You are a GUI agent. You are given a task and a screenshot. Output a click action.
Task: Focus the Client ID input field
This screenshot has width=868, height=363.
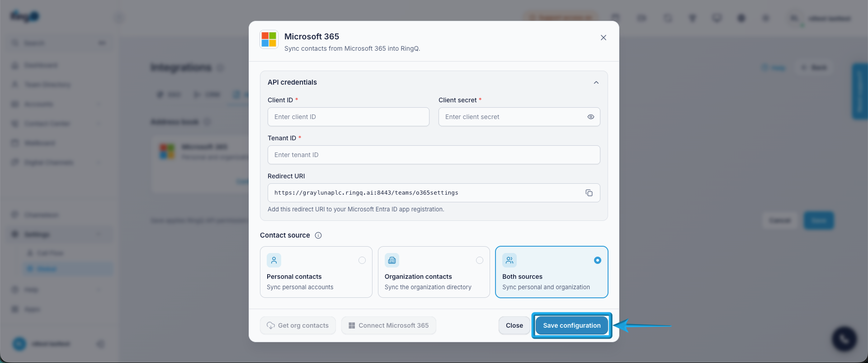click(x=348, y=117)
